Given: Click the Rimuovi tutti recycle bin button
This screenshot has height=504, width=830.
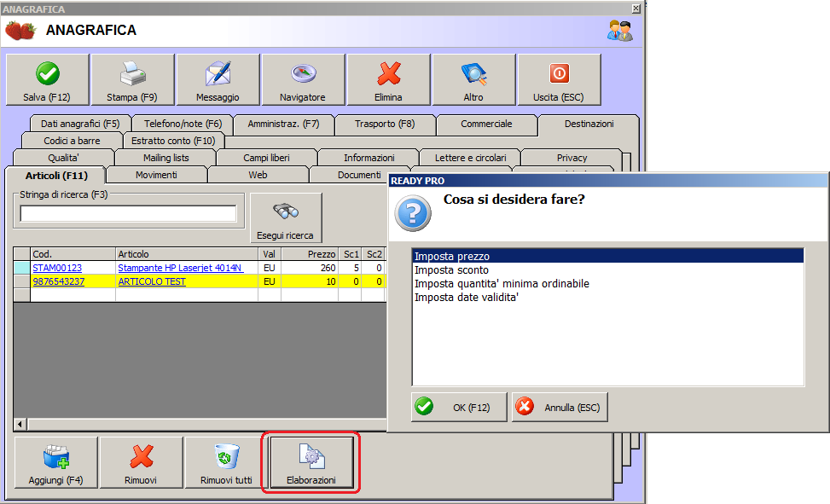Looking at the screenshot, I should click(227, 462).
